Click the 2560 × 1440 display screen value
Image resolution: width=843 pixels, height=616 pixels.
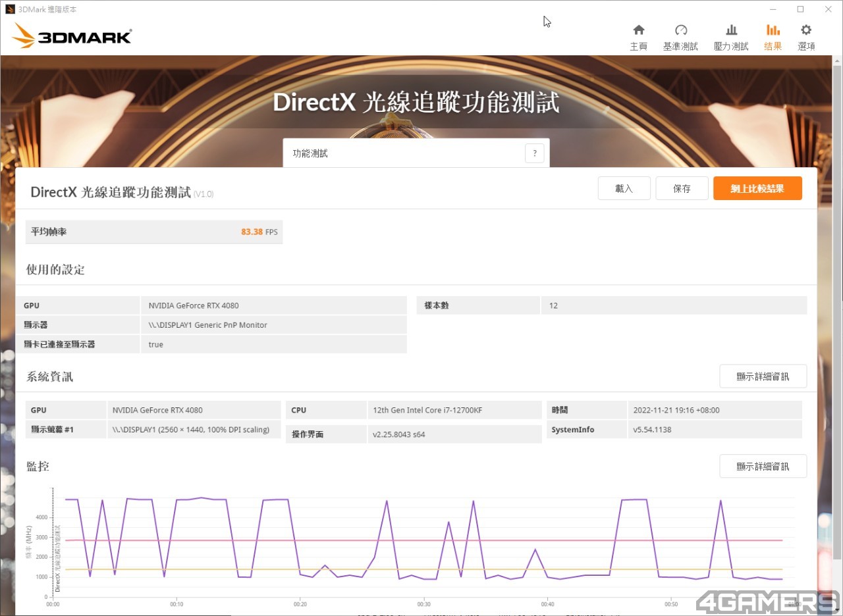191,430
